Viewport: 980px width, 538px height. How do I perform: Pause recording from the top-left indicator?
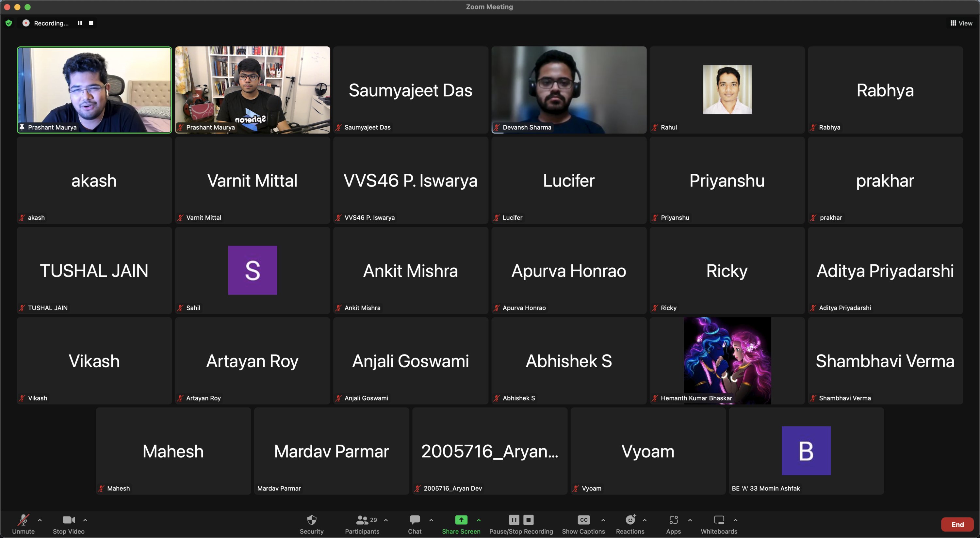pos(80,23)
